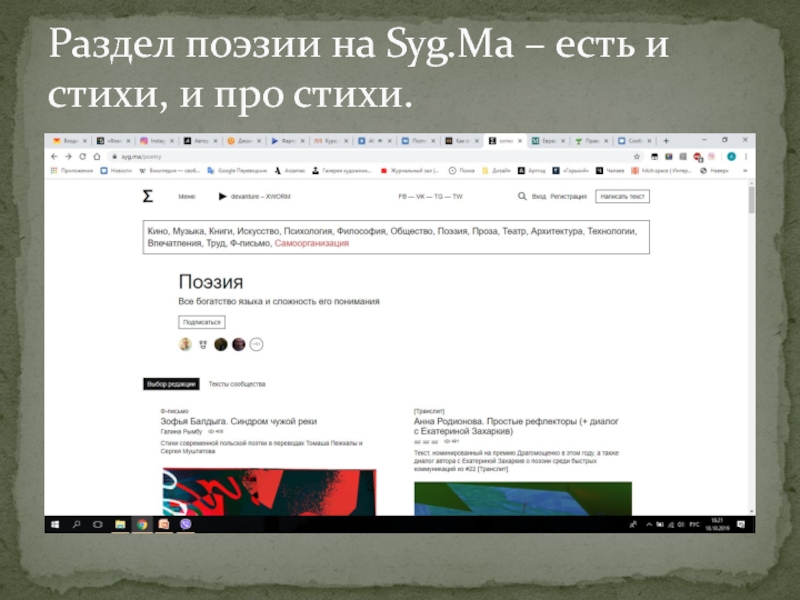800x600 pixels.
Task: Open the TW social link
Action: pos(457,196)
